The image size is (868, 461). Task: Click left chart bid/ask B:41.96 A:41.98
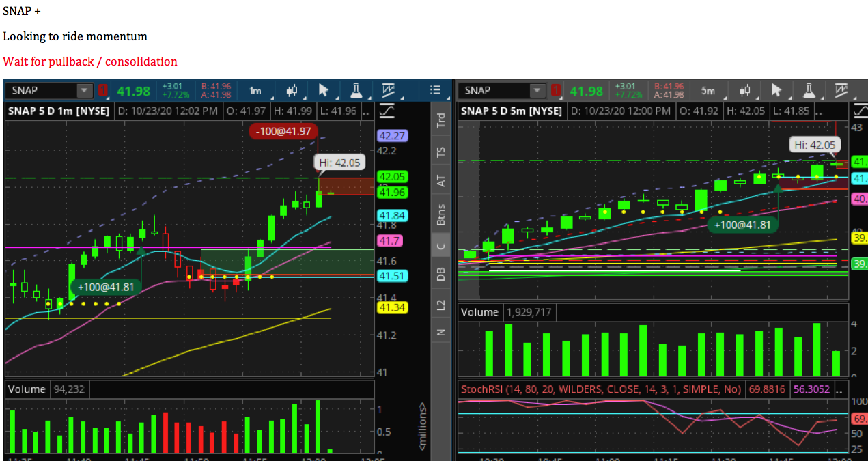pyautogui.click(x=216, y=90)
